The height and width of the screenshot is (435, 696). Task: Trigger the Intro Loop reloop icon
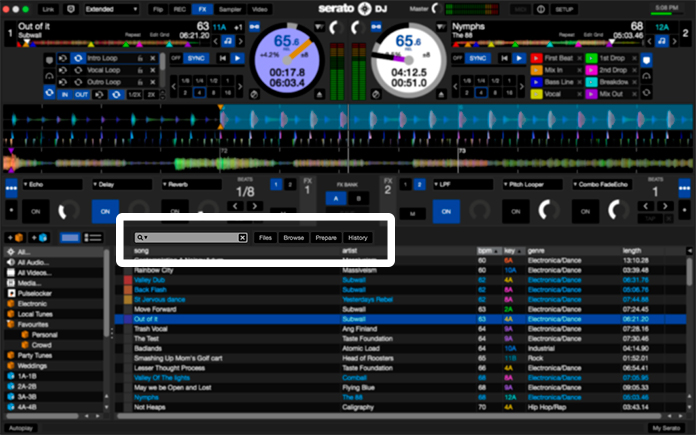63,58
